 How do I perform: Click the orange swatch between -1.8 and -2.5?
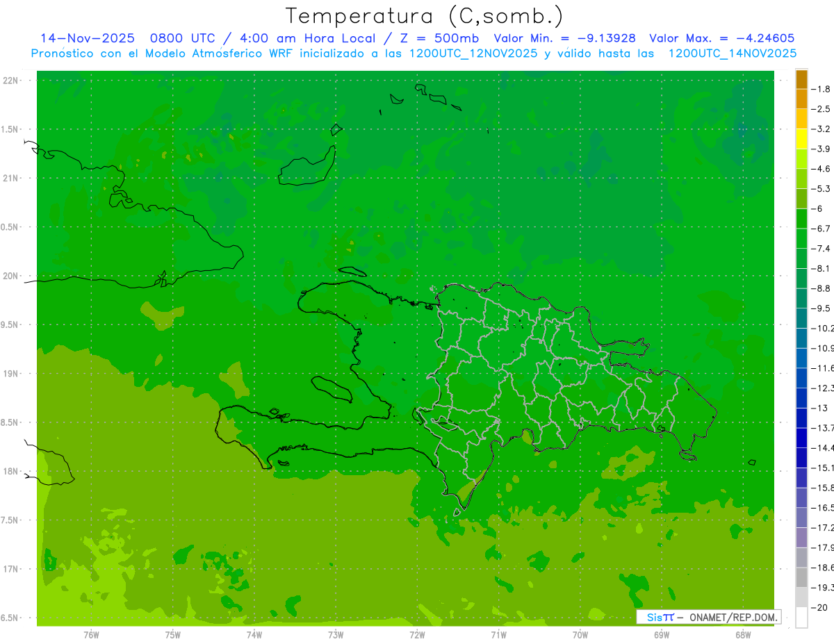pyautogui.click(x=801, y=99)
